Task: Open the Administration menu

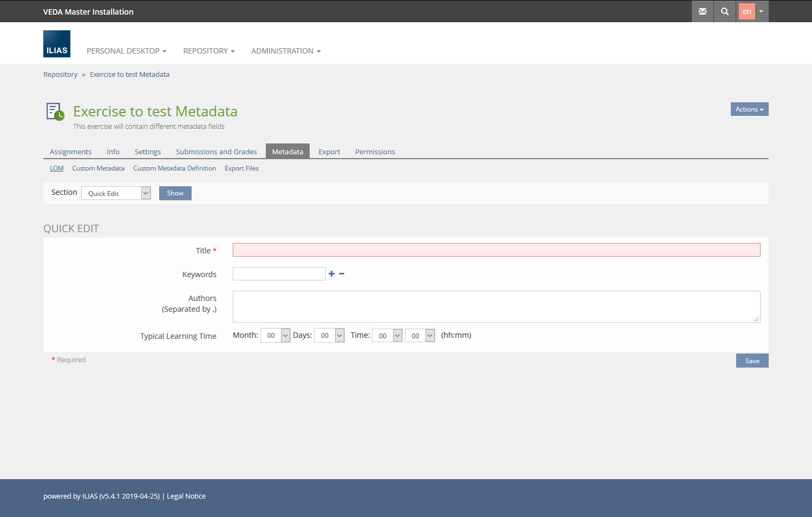Action: point(285,51)
